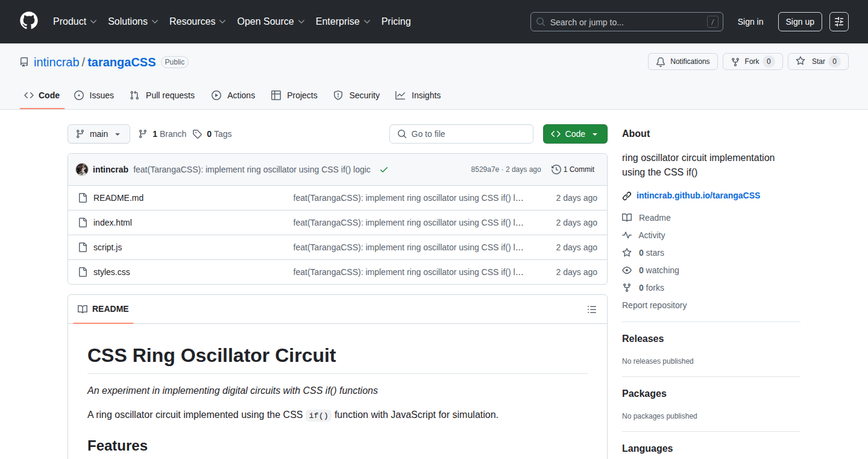
Task: Click the file icon for index.html
Action: tap(83, 223)
